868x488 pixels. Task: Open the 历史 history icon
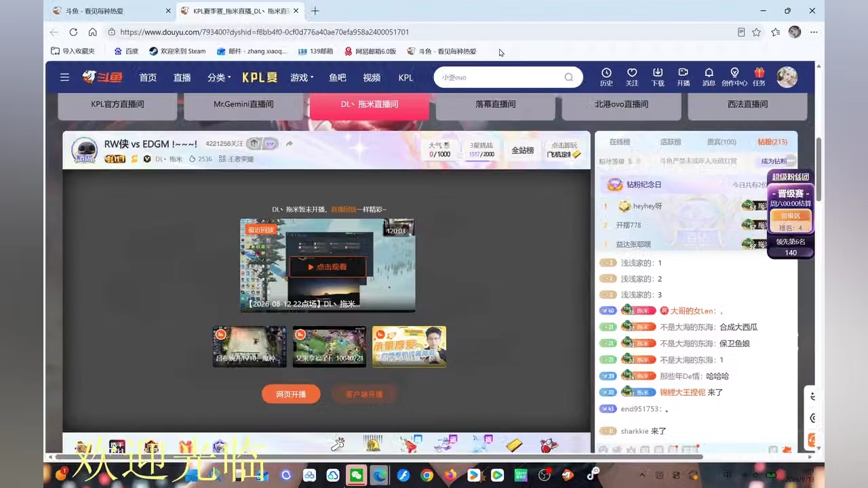[x=606, y=77]
